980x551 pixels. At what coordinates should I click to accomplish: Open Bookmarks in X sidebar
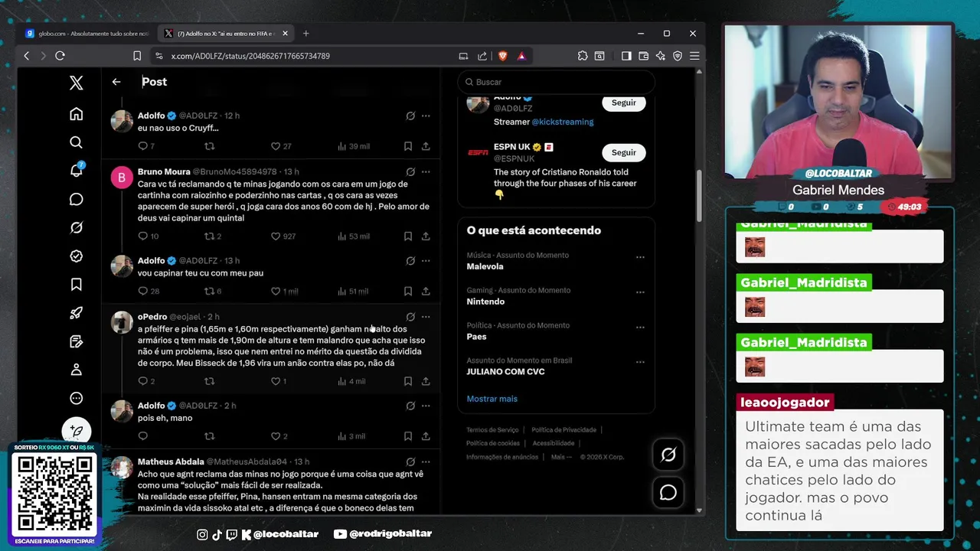click(x=76, y=285)
